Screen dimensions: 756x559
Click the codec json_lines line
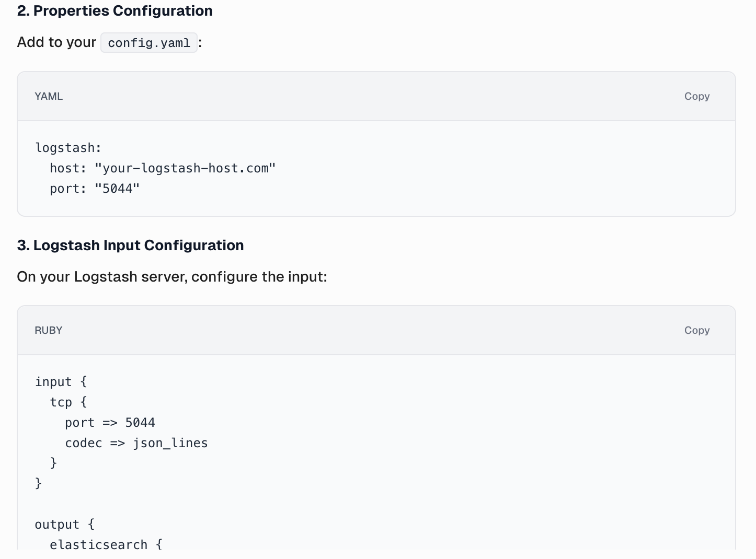coord(136,442)
